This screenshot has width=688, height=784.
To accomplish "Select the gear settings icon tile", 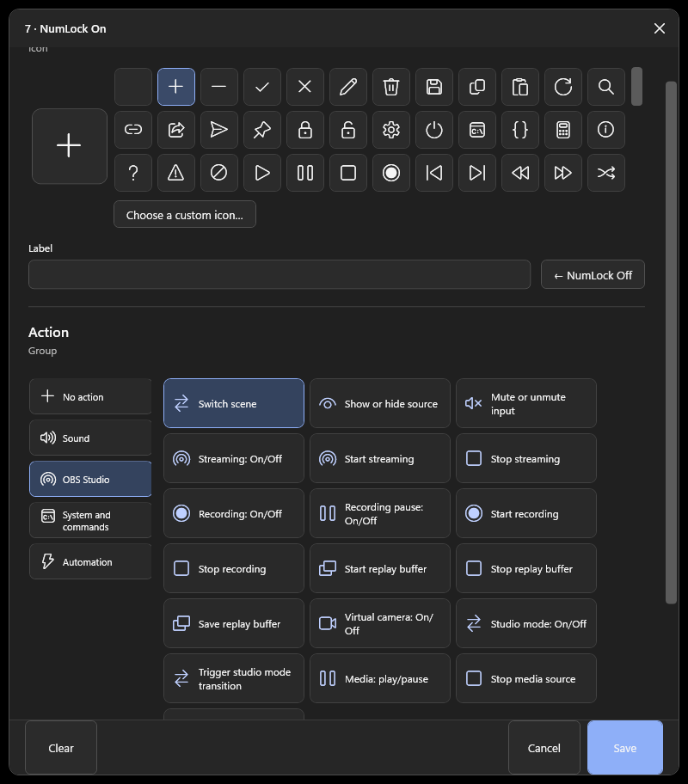I will pos(391,130).
